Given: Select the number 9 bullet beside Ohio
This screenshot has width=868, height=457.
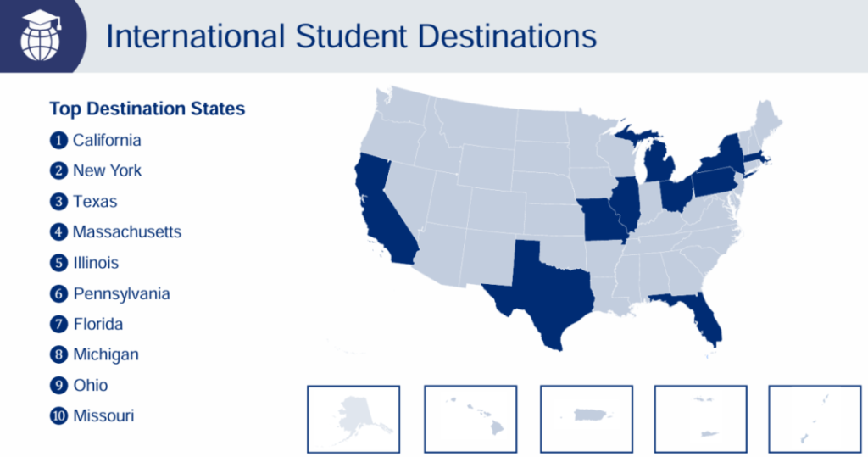Looking at the screenshot, I should [x=58, y=385].
